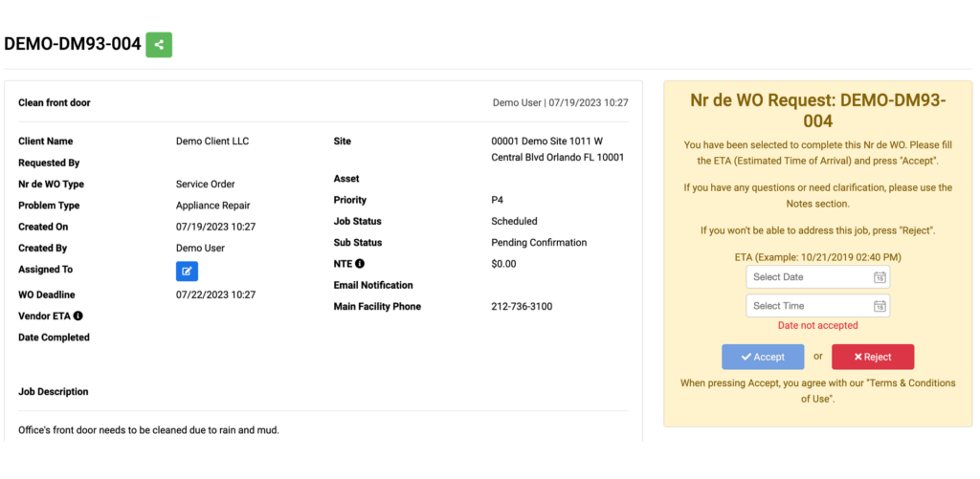This screenshot has height=479, width=980.
Task: Click the phone number 212-736-3100
Action: pos(522,307)
